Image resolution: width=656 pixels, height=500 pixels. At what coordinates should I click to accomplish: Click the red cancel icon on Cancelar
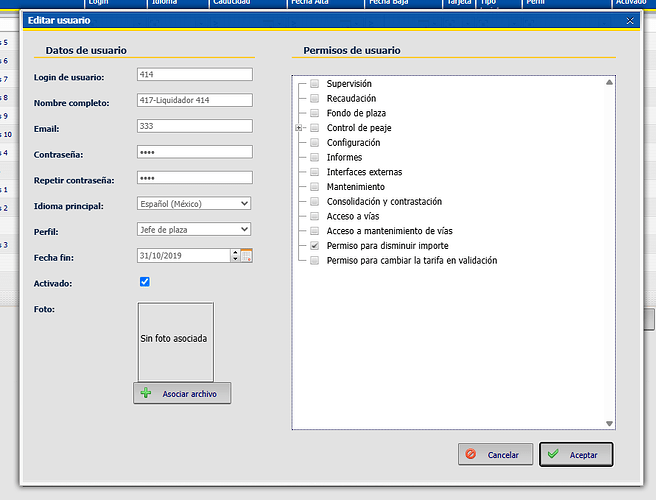[471, 454]
